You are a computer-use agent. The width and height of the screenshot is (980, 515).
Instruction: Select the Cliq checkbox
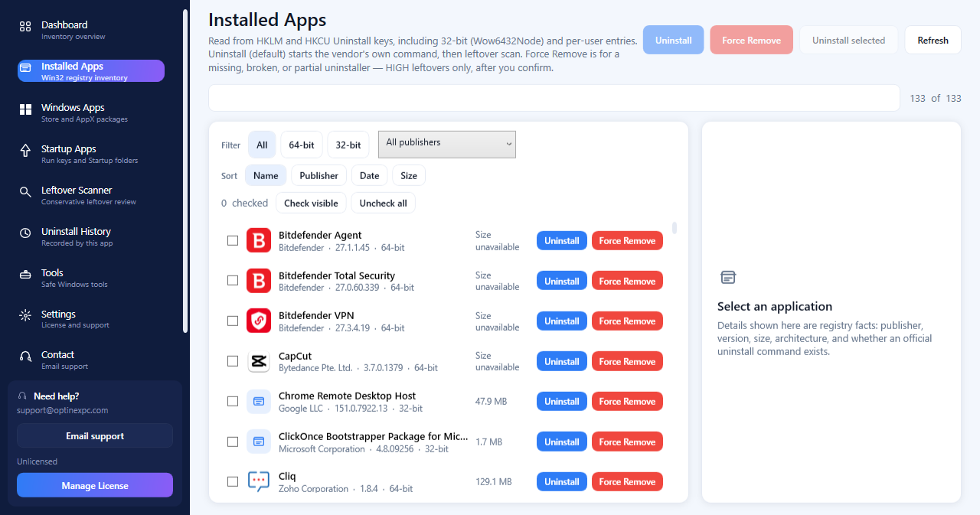point(233,481)
